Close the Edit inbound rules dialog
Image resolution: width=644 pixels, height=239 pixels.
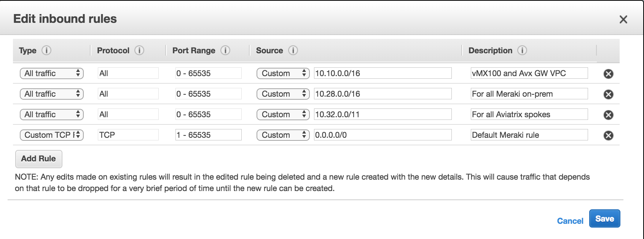[623, 19]
